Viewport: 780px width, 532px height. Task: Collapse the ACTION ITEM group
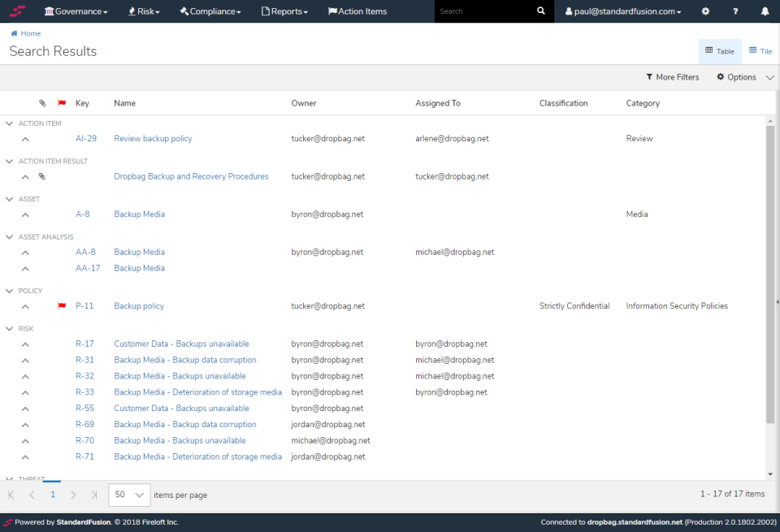[x=9, y=123]
